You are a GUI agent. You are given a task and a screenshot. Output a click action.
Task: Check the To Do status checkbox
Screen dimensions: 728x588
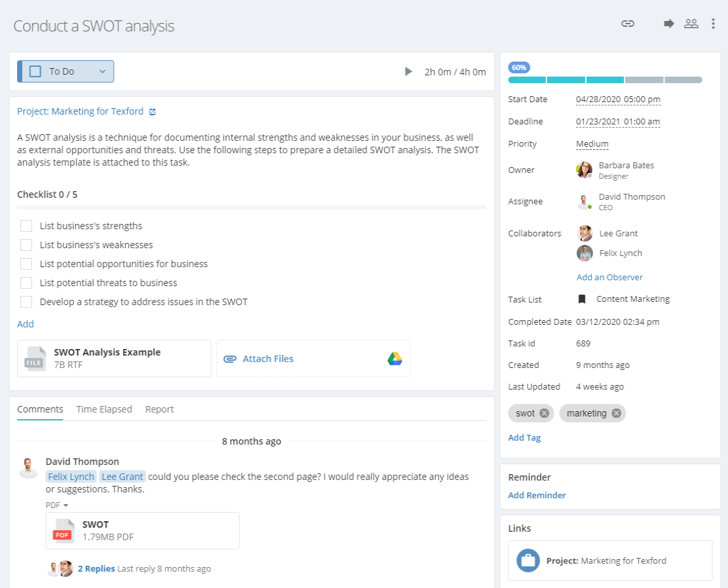click(x=35, y=71)
